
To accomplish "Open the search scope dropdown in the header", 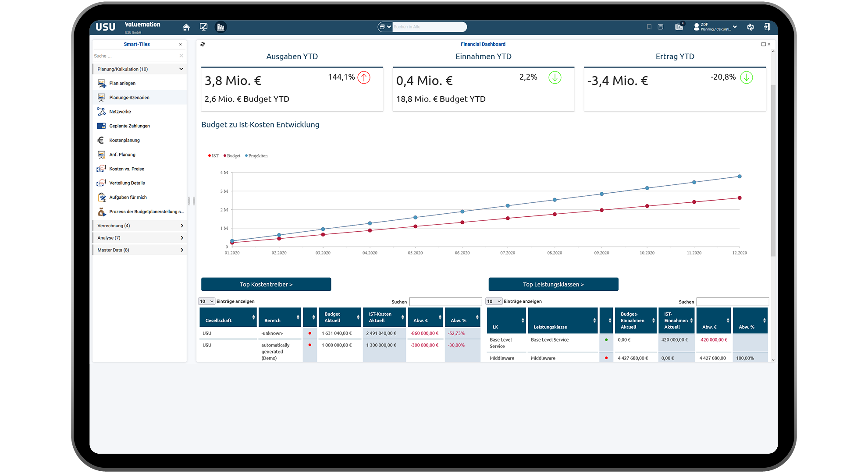I will (x=385, y=27).
